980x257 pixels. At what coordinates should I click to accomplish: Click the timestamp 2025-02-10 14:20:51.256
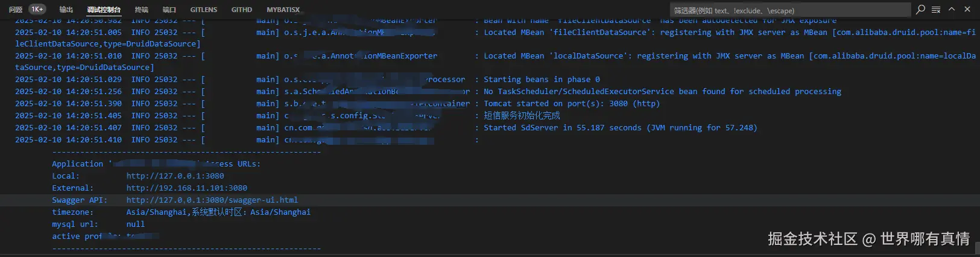click(x=68, y=92)
